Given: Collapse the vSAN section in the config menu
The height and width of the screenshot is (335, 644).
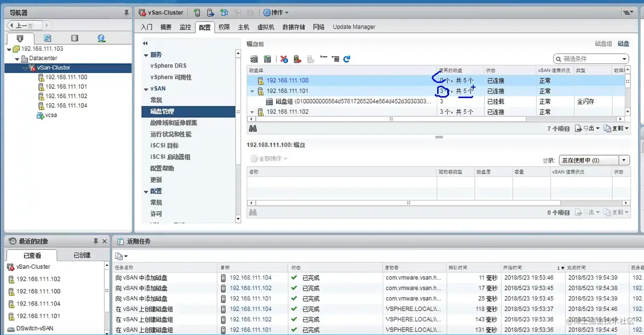Looking at the screenshot, I should coord(146,89).
